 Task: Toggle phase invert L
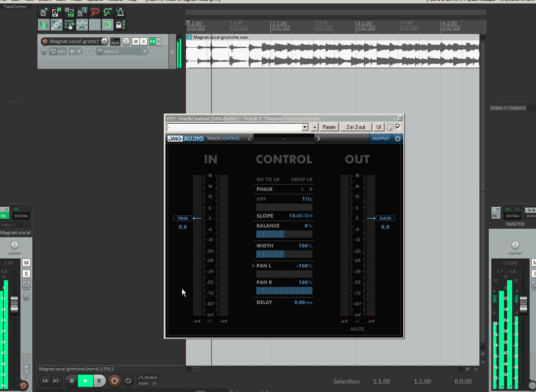tap(303, 189)
